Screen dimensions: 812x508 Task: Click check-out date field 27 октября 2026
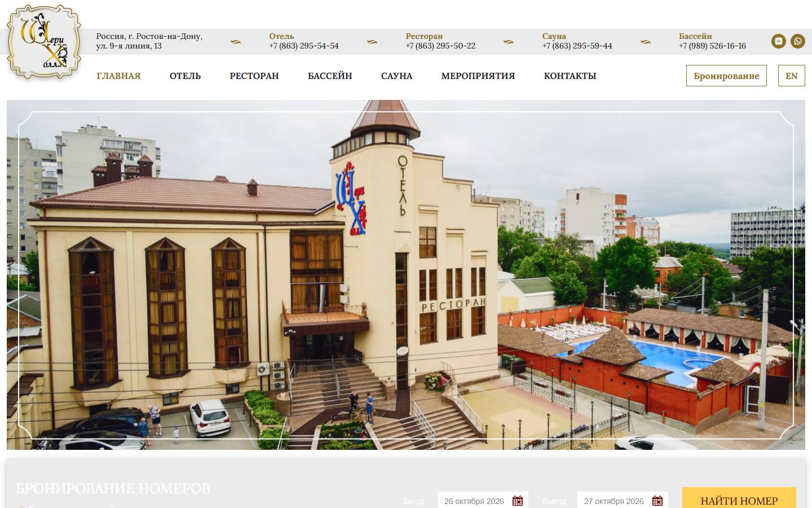pyautogui.click(x=623, y=501)
